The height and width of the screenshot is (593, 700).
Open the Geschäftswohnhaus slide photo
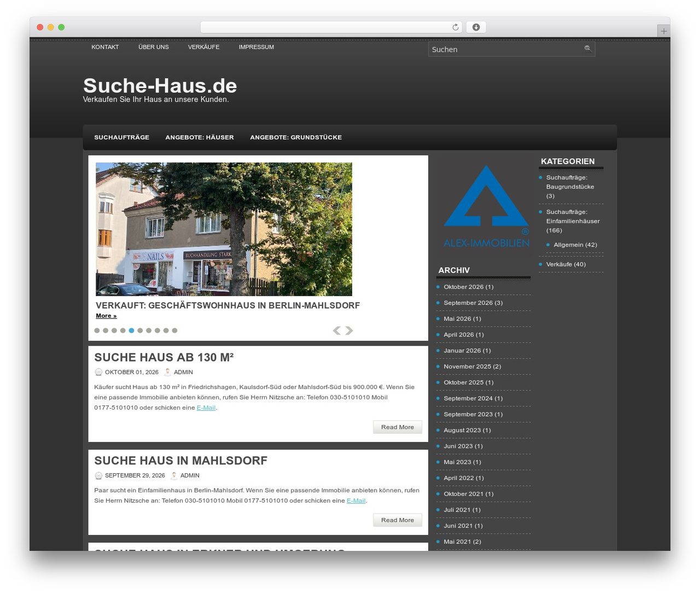(x=224, y=229)
